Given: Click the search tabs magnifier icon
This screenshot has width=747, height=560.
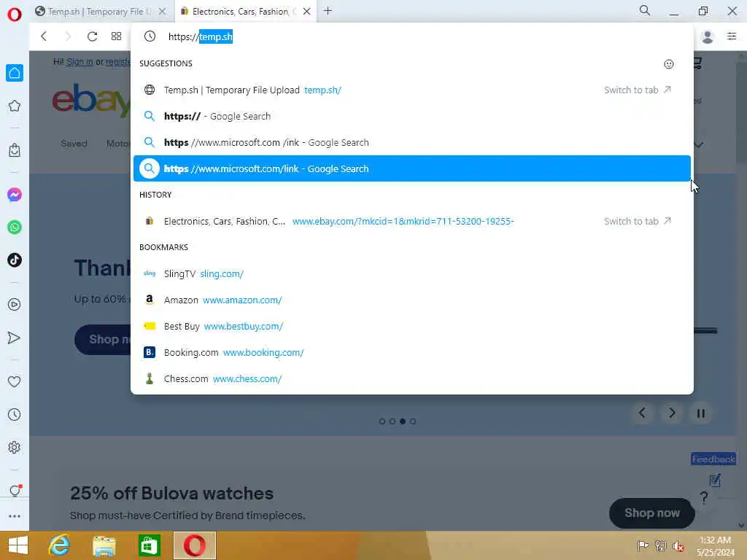Looking at the screenshot, I should [645, 10].
